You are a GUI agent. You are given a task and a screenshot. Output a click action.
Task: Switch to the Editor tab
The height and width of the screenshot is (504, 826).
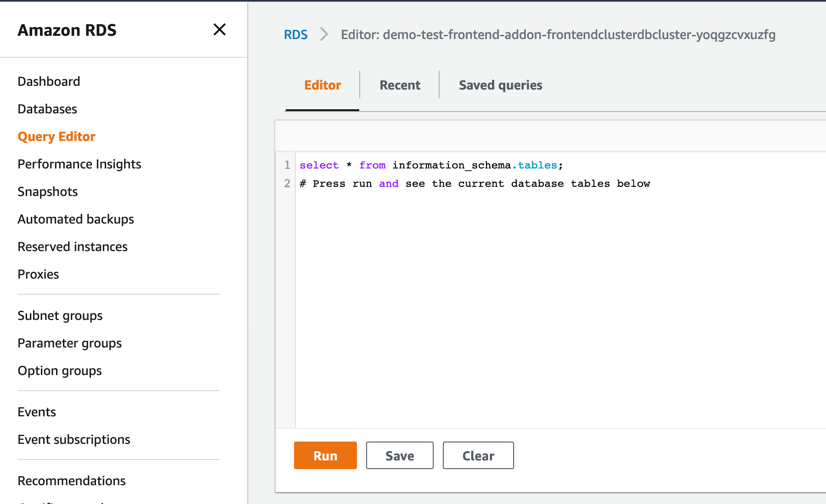pos(322,85)
